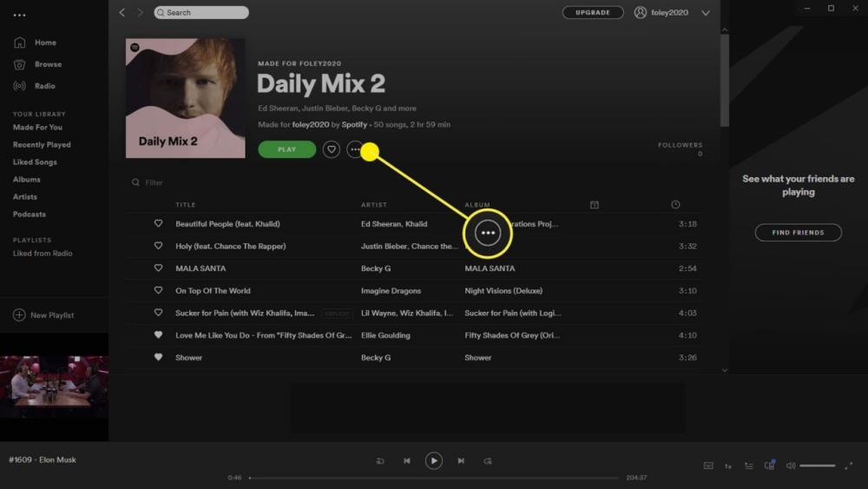This screenshot has width=868, height=489.
Task: Like On Top Of The World
Action: click(x=158, y=290)
